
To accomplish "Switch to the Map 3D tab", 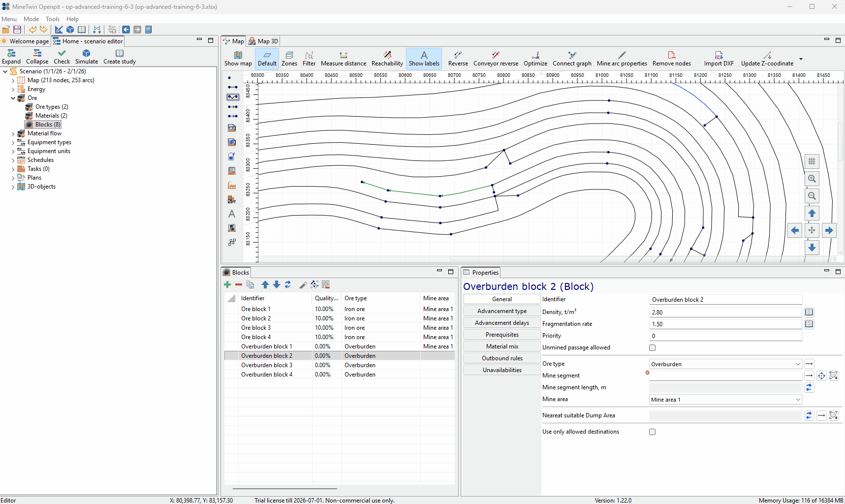I will click(263, 41).
